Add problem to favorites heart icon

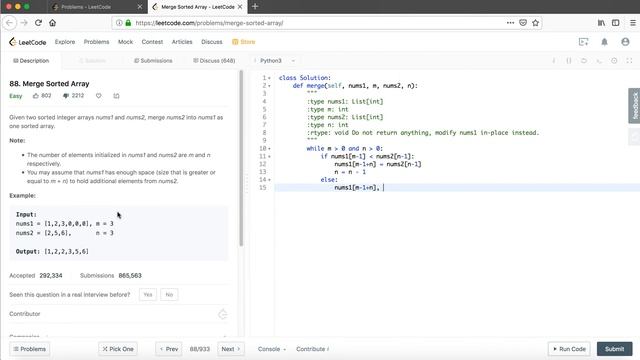[98, 96]
